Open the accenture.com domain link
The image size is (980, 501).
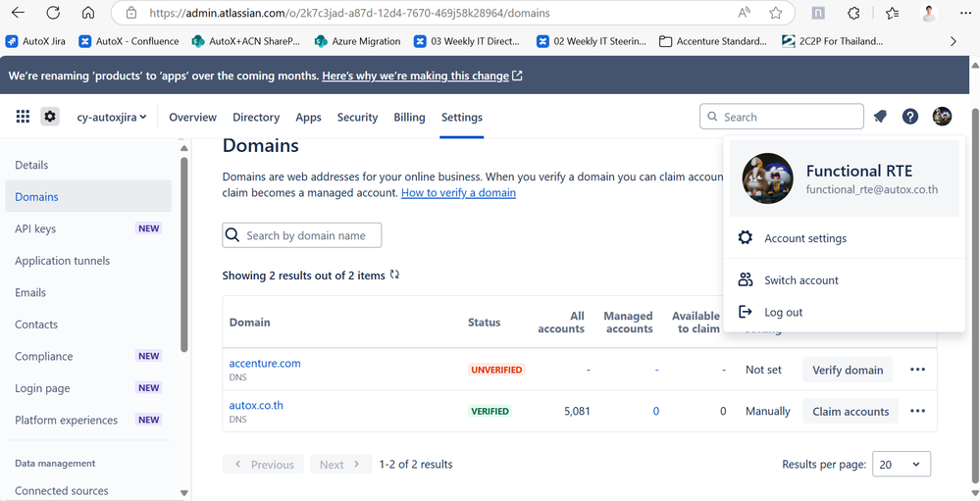[265, 363]
